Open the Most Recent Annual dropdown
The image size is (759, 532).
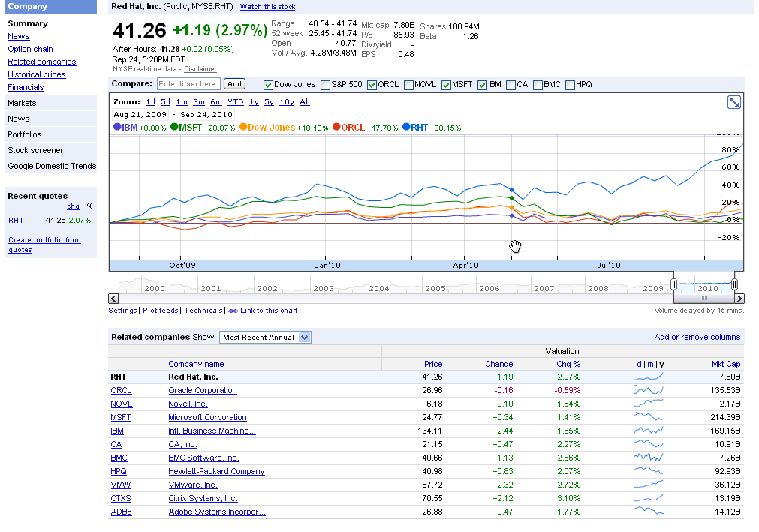(x=265, y=338)
